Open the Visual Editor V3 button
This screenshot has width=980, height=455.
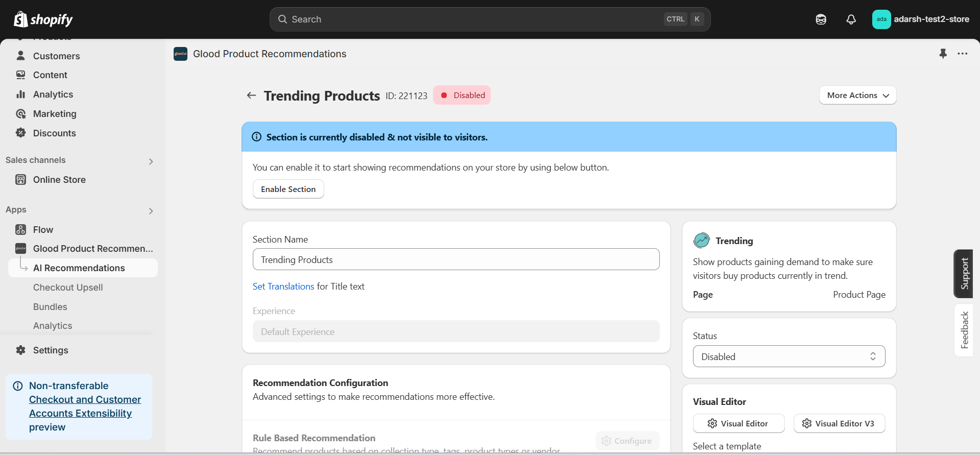[x=839, y=423]
